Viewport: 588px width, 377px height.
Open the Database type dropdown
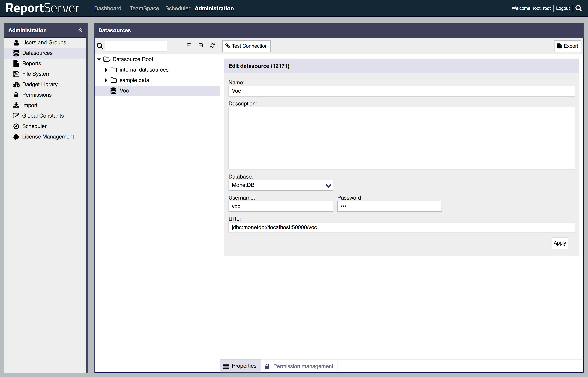pos(280,185)
